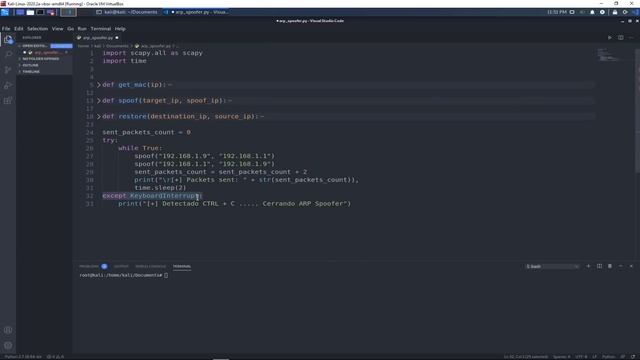Add a new terminal with plus icon
Image resolution: width=640 pixels, height=360 pixels.
(588, 266)
